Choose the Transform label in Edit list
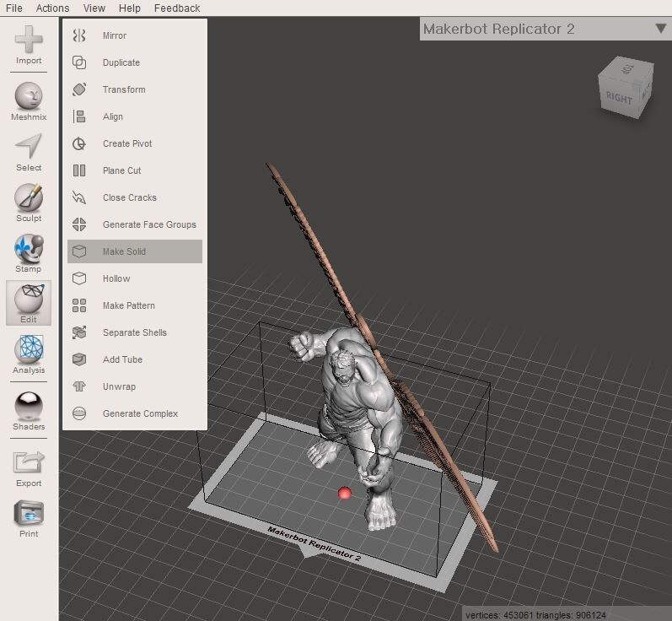The height and width of the screenshot is (621, 672). coord(124,89)
